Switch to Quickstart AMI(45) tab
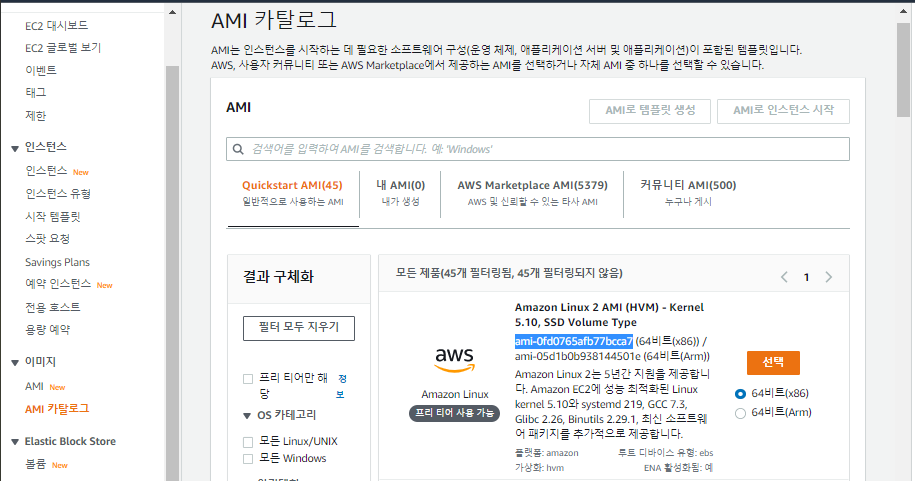915x481 pixels. [x=292, y=193]
